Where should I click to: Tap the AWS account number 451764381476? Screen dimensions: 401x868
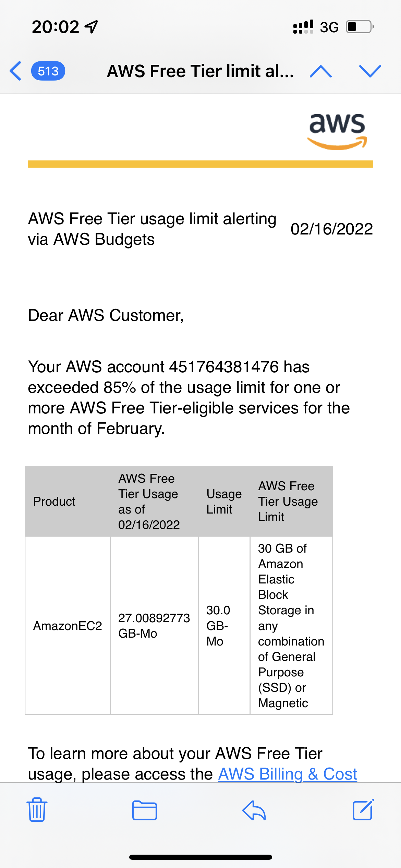click(x=224, y=367)
